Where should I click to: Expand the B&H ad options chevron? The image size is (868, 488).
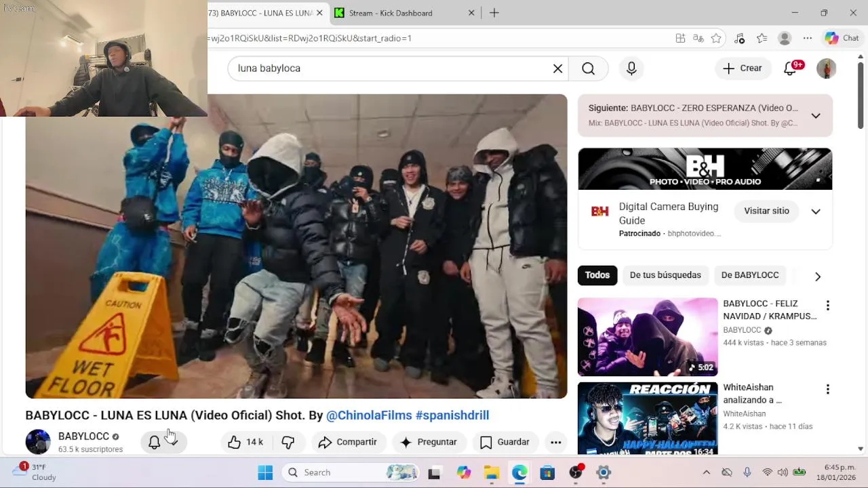(816, 211)
